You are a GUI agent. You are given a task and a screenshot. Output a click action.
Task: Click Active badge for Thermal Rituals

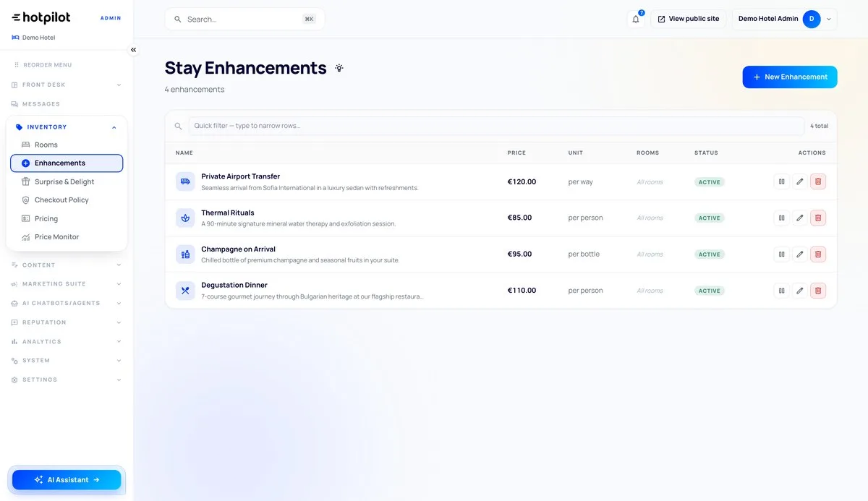(710, 218)
